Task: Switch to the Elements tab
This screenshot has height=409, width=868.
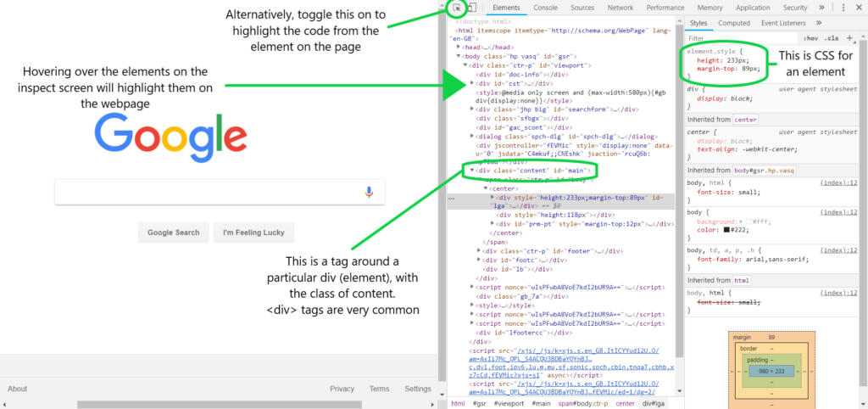Action: click(x=506, y=8)
